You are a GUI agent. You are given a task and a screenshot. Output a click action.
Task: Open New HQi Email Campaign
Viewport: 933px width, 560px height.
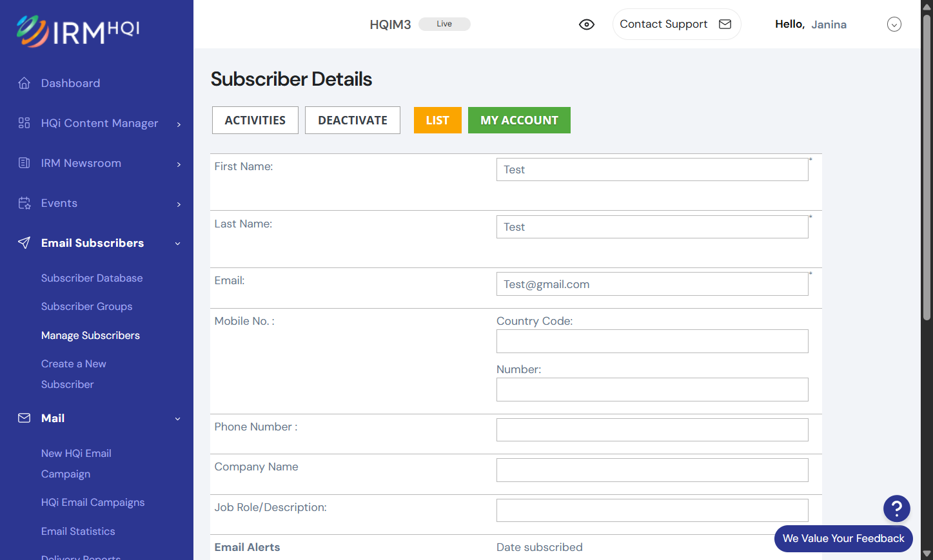pyautogui.click(x=76, y=463)
